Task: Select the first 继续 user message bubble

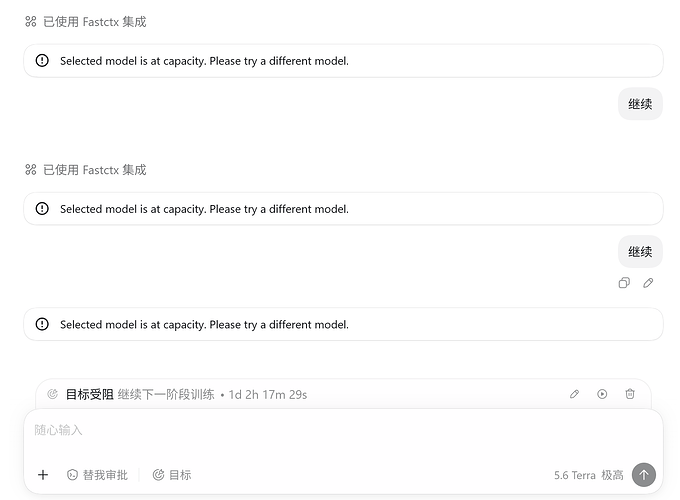Action: pos(640,104)
